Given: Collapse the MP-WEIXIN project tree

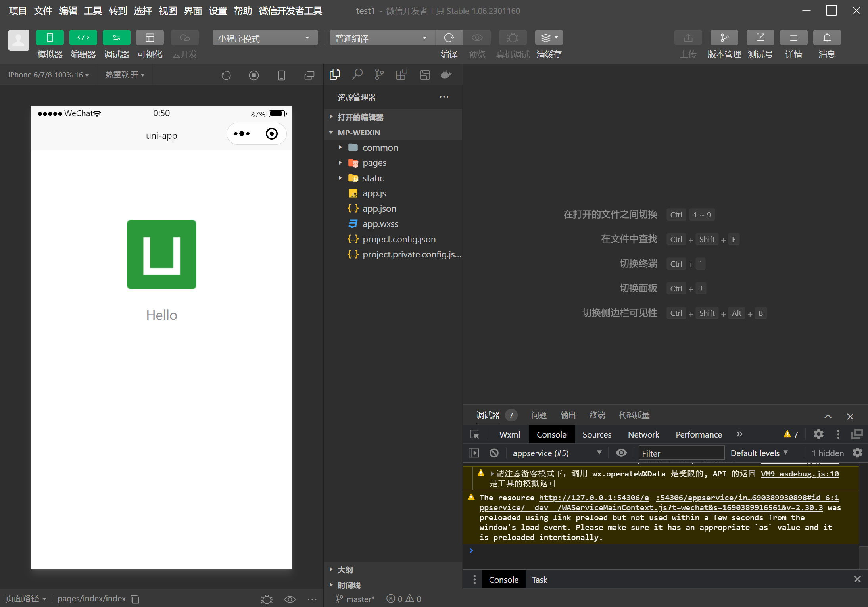Looking at the screenshot, I should [393, 133].
